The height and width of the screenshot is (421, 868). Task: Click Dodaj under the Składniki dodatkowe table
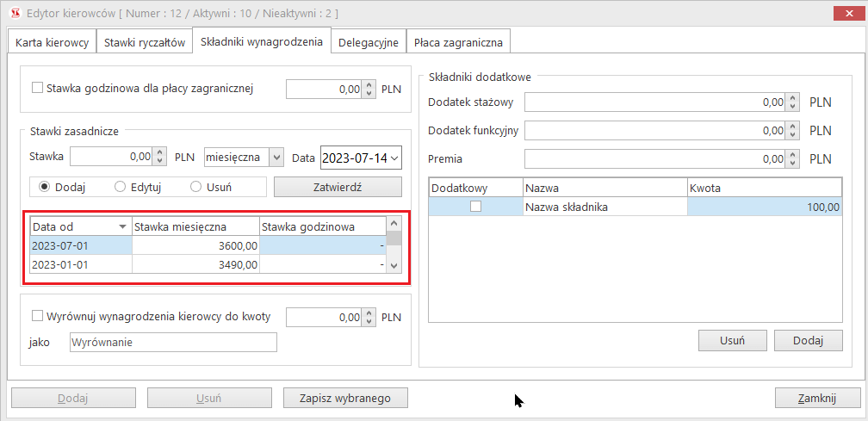[x=809, y=341]
